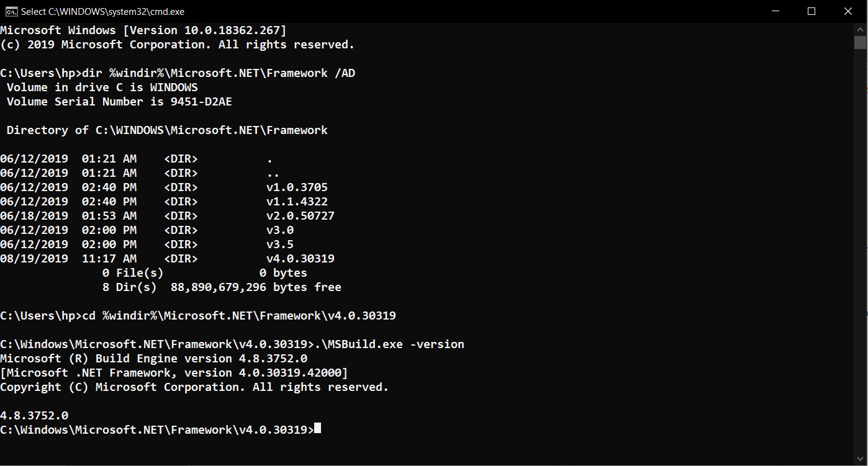Click the vertical scrollbar thumb

(x=860, y=42)
